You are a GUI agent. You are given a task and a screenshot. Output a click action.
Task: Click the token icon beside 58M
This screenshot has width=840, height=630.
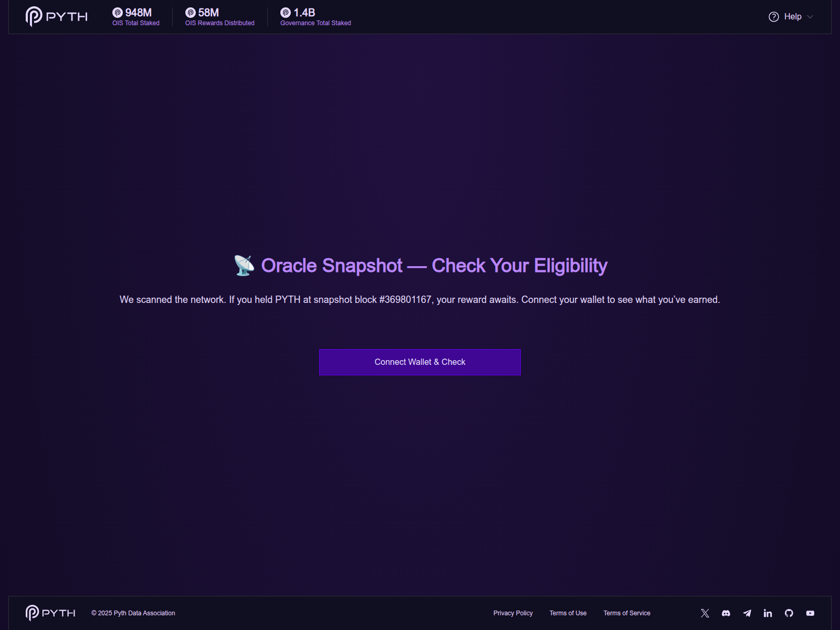[x=191, y=13]
